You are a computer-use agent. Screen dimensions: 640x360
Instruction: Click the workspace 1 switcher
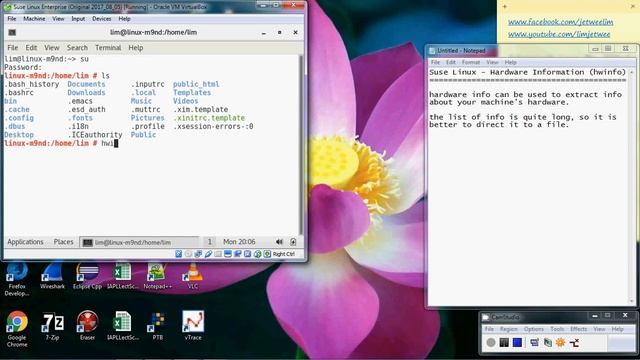209,242
